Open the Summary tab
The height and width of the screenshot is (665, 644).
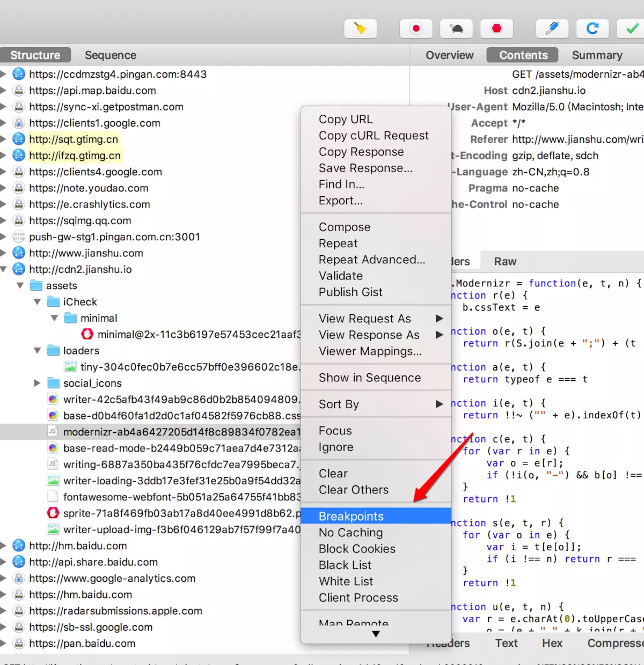[597, 55]
